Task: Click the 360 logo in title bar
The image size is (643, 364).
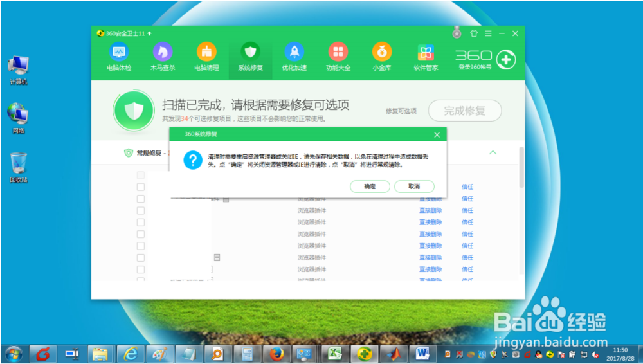Action: [100, 33]
